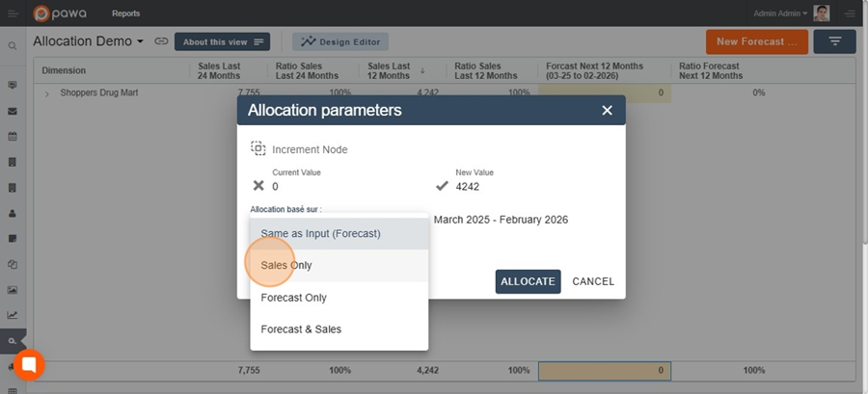Click Shoppers Drug Mart forecast cell showing 0
This screenshot has height=394, width=868.
point(605,92)
